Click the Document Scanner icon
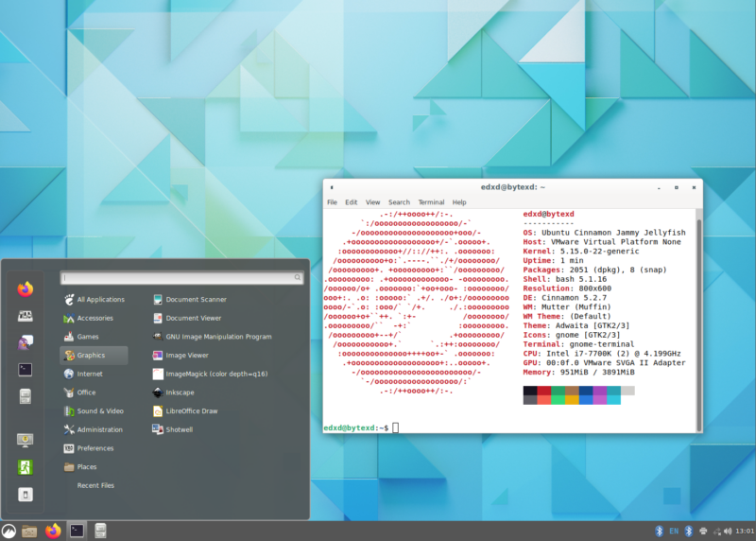This screenshot has width=756, height=541. pyautogui.click(x=158, y=300)
